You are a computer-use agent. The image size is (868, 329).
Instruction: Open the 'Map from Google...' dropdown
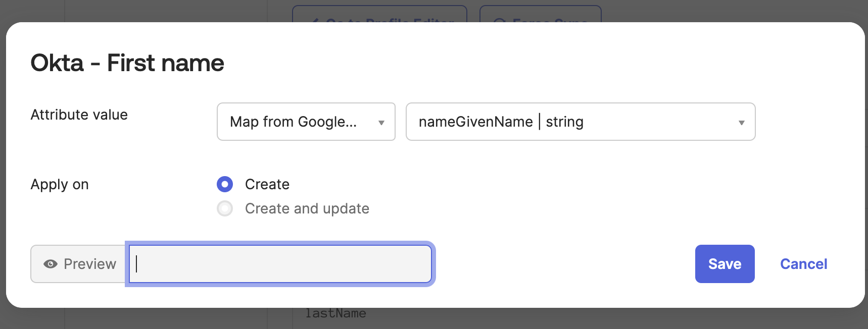306,122
